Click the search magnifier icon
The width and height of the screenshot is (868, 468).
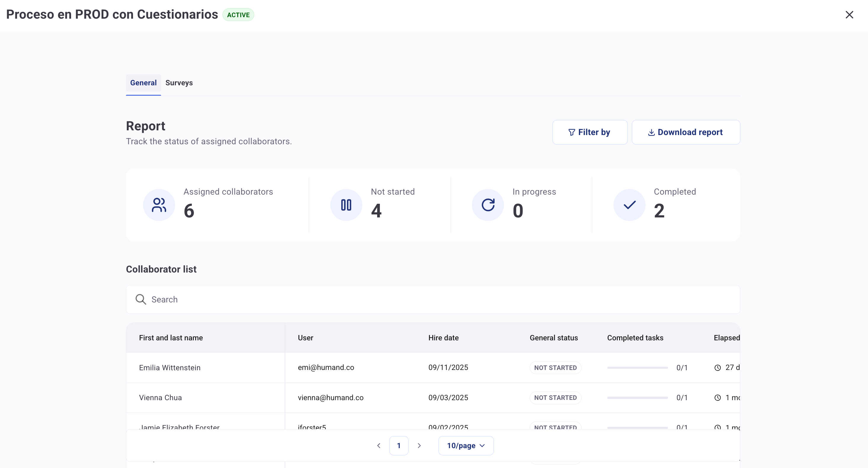[x=140, y=299]
